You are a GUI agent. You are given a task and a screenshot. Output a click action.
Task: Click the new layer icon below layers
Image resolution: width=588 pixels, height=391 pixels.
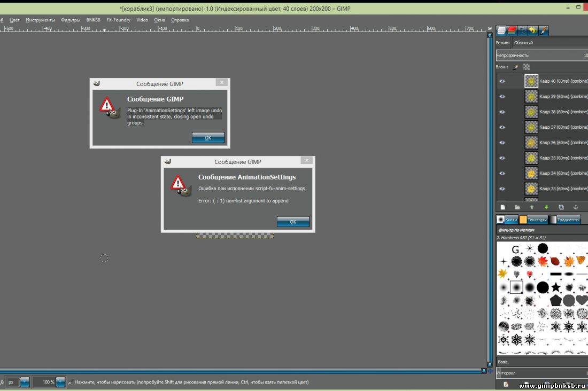502,207
